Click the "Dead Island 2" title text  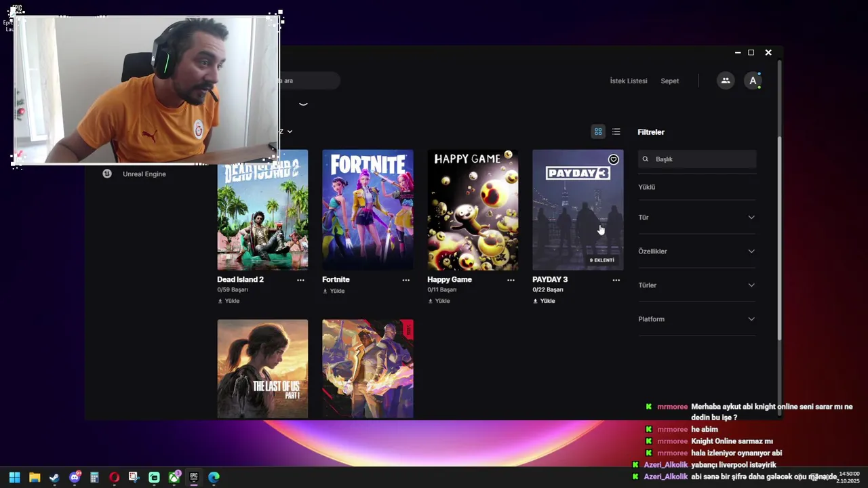tap(240, 279)
